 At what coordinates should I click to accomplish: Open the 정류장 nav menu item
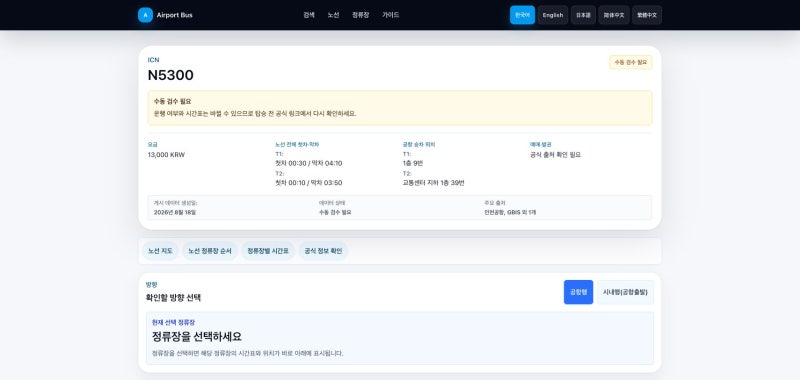[360, 15]
